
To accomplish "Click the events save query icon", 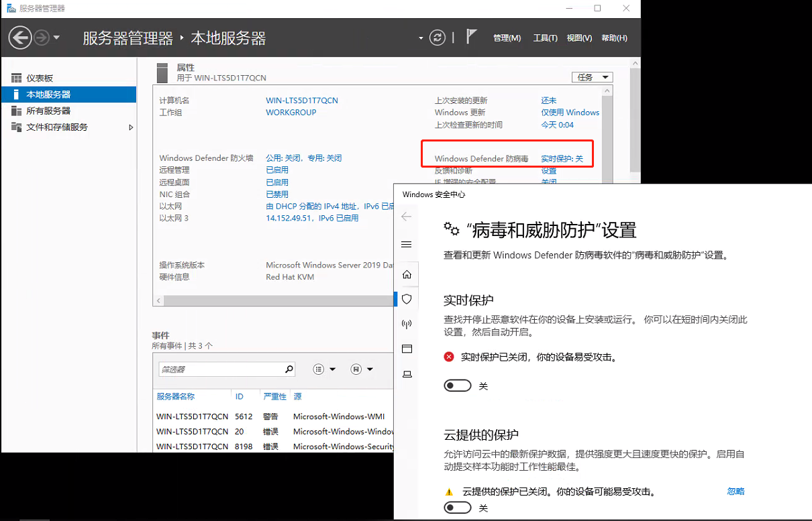I will click(x=356, y=369).
